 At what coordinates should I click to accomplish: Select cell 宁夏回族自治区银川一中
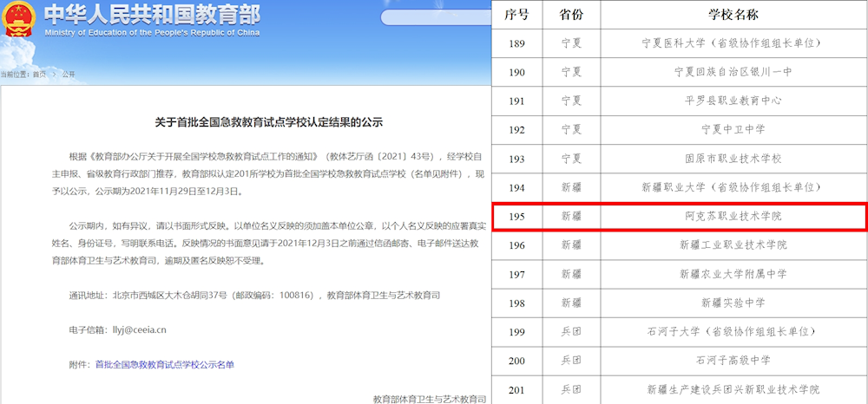733,72
